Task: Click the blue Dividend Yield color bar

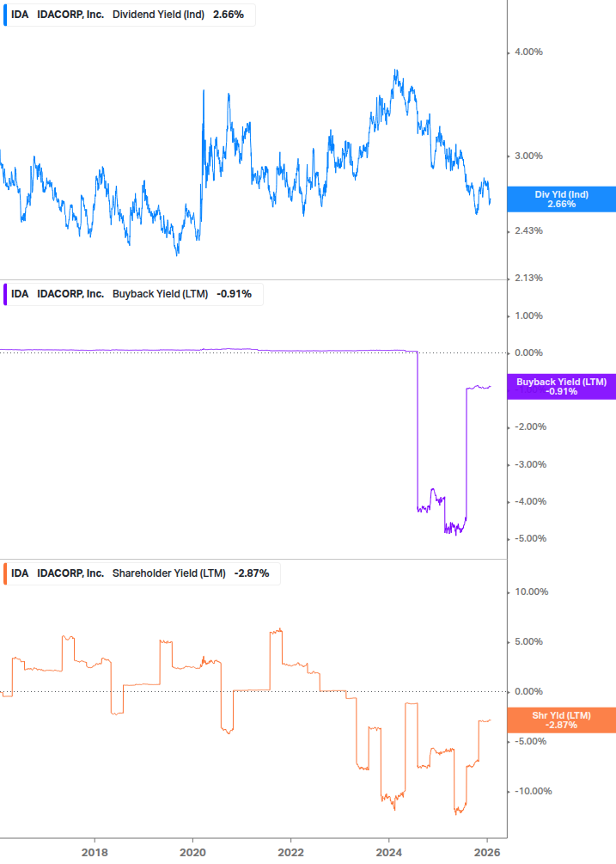Action: point(5,15)
